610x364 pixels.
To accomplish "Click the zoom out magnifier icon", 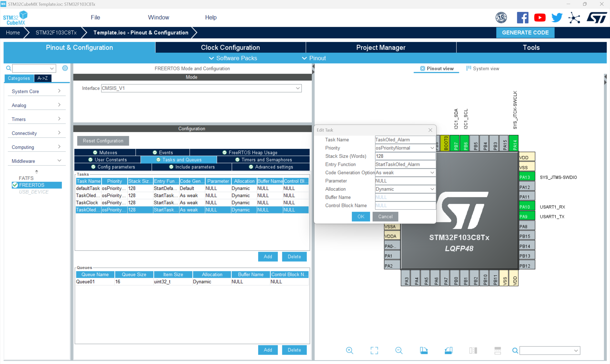I will coord(399,350).
